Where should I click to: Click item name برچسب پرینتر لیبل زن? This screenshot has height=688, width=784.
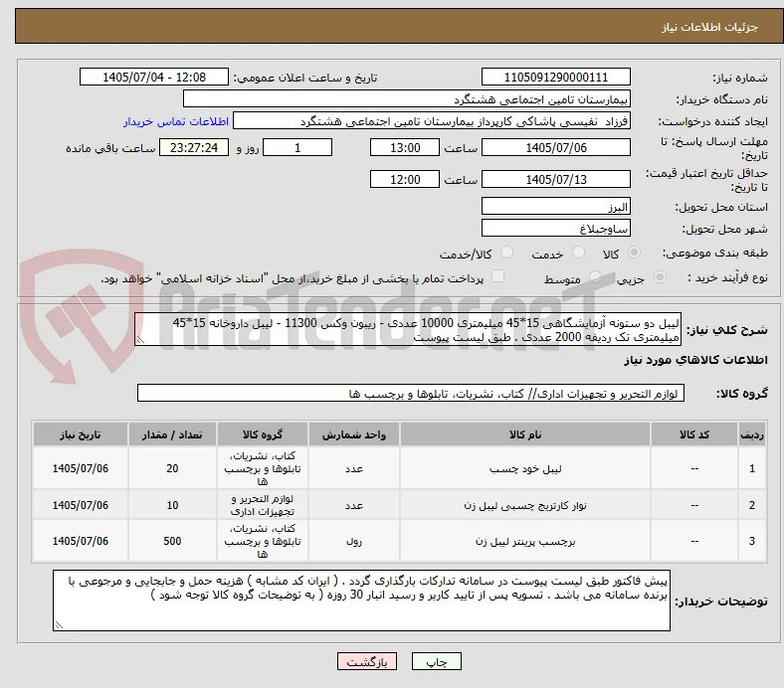(525, 541)
